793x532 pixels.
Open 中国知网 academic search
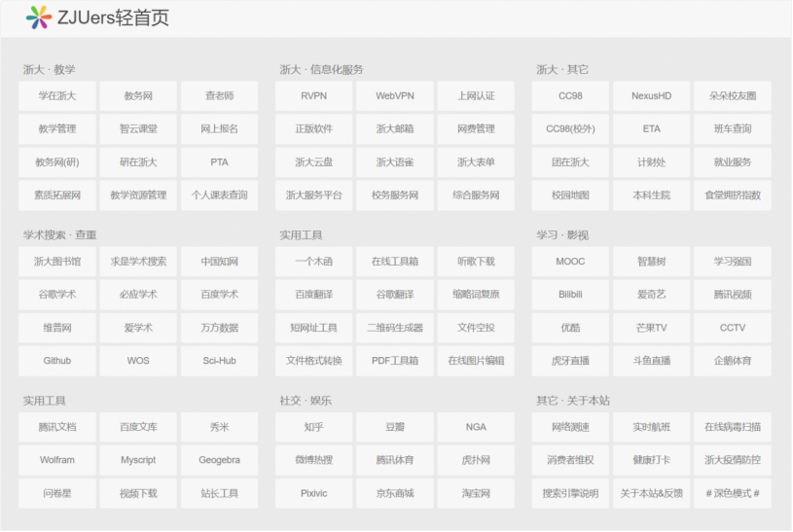click(x=219, y=262)
